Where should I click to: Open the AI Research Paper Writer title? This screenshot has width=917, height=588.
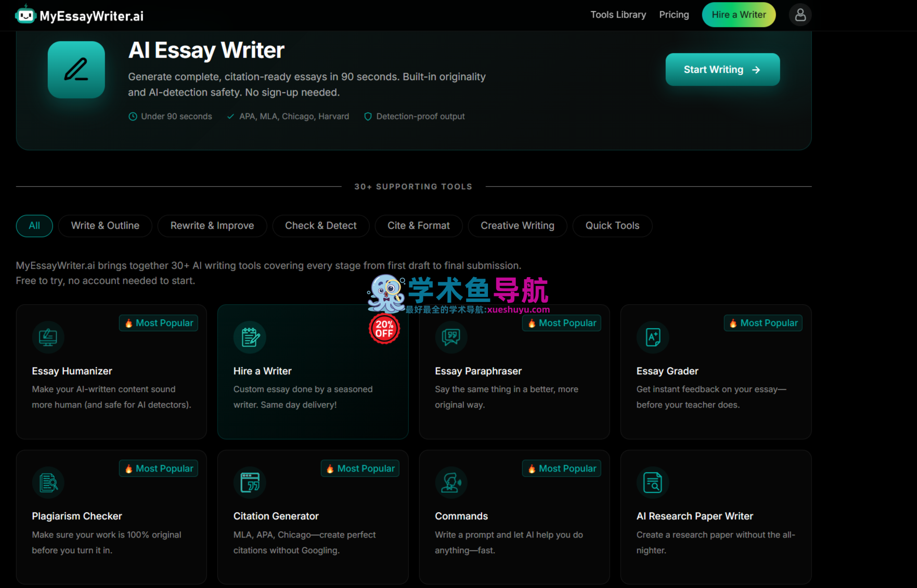(x=694, y=516)
